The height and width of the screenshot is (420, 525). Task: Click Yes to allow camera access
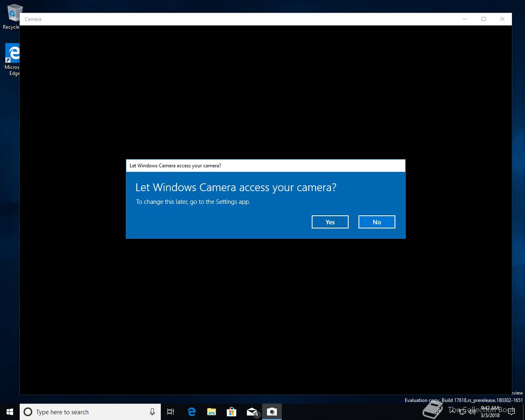coord(330,222)
